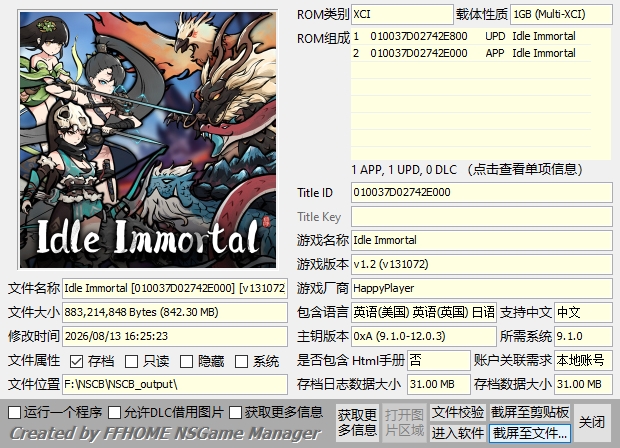Viewport: 620px width, 448px height.
Task: Click the 获取更多信息 button
Action: [357, 423]
